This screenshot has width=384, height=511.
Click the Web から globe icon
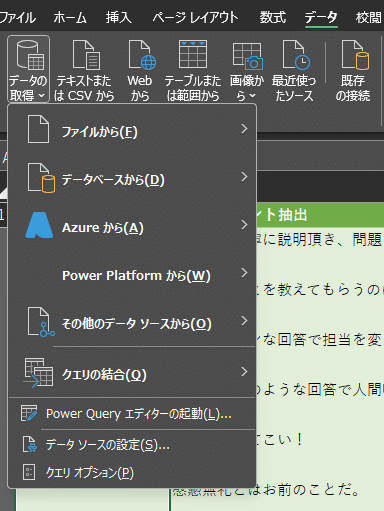pyautogui.click(x=142, y=55)
